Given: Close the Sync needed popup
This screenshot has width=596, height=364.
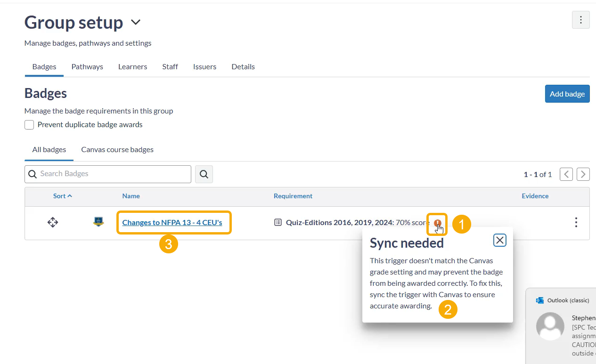Looking at the screenshot, I should 500,241.
